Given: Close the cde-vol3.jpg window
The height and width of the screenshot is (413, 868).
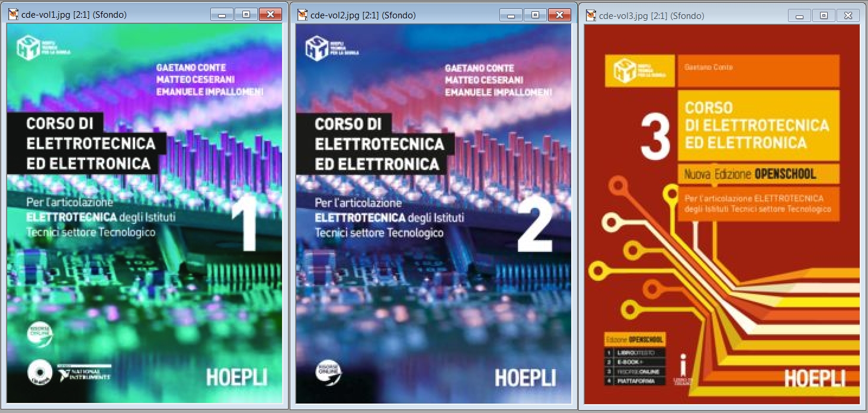Looking at the screenshot, I should tap(848, 15).
